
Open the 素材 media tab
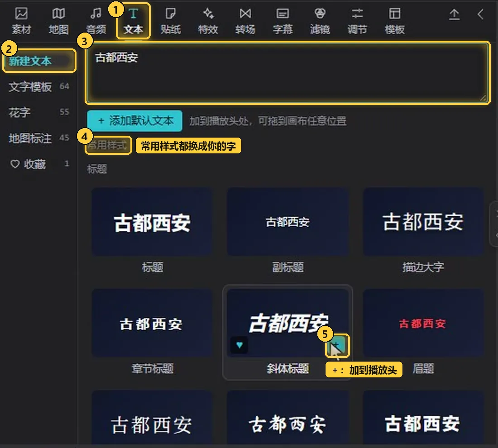[21, 21]
